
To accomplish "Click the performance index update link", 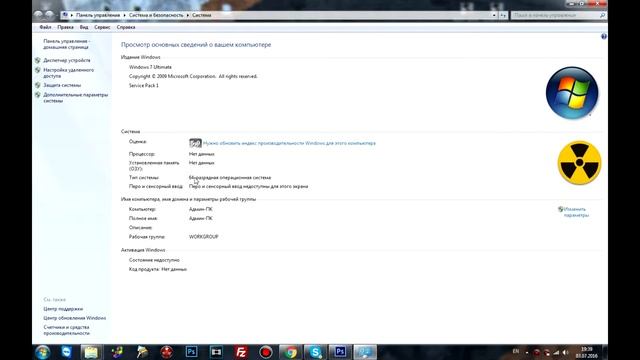I will [x=289, y=143].
